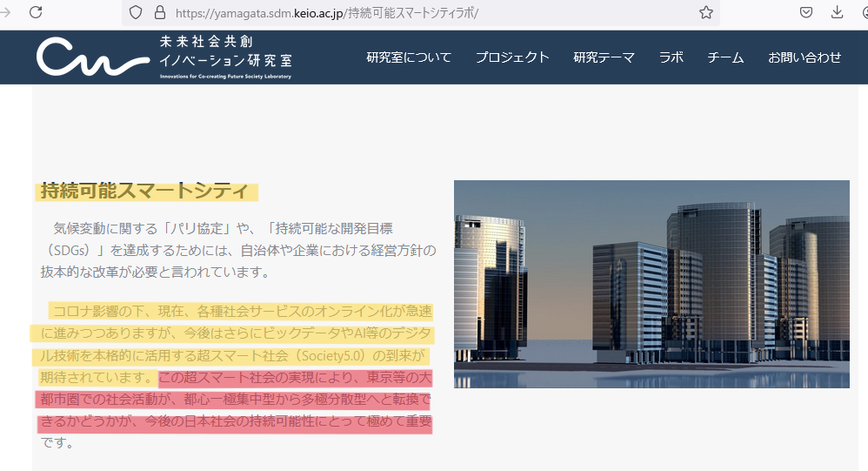Click the browser reload page icon

36,12
